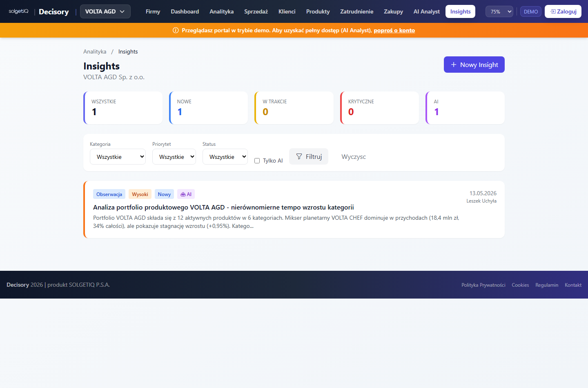Open the Sprzedaż menu item
The image size is (588, 388).
pos(256,11)
